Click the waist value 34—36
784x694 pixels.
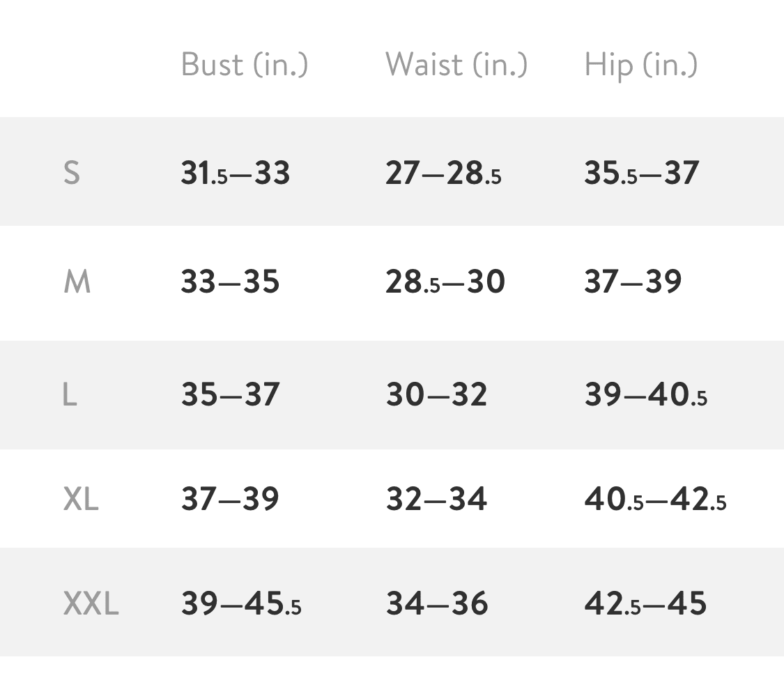[437, 603]
